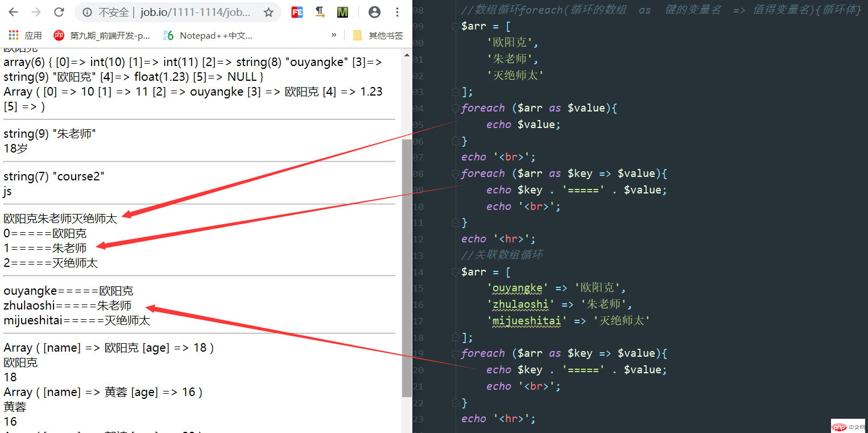The image size is (868, 433).
Task: Click the forward navigation arrow in Chrome
Action: click(x=36, y=12)
